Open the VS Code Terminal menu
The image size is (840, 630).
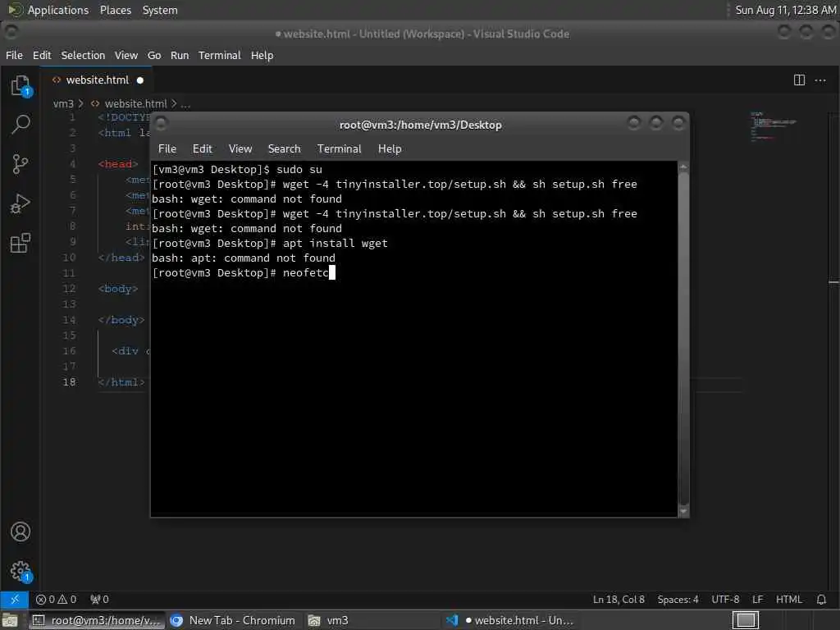220,55
